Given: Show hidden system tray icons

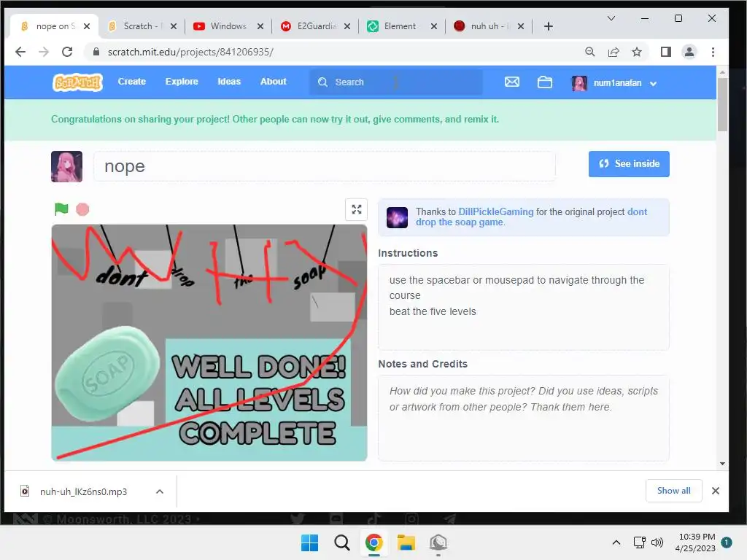Looking at the screenshot, I should [616, 542].
